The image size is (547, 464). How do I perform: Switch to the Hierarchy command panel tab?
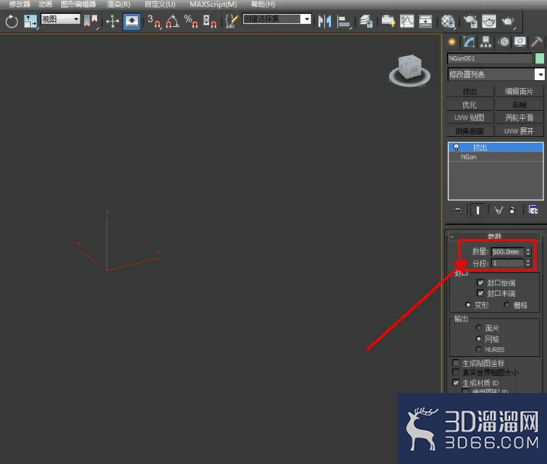pos(486,42)
